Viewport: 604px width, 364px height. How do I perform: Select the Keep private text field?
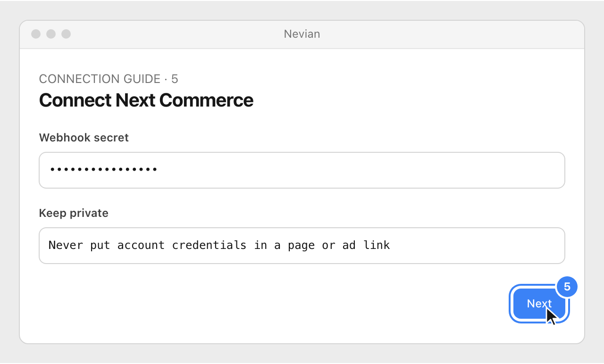302,246
